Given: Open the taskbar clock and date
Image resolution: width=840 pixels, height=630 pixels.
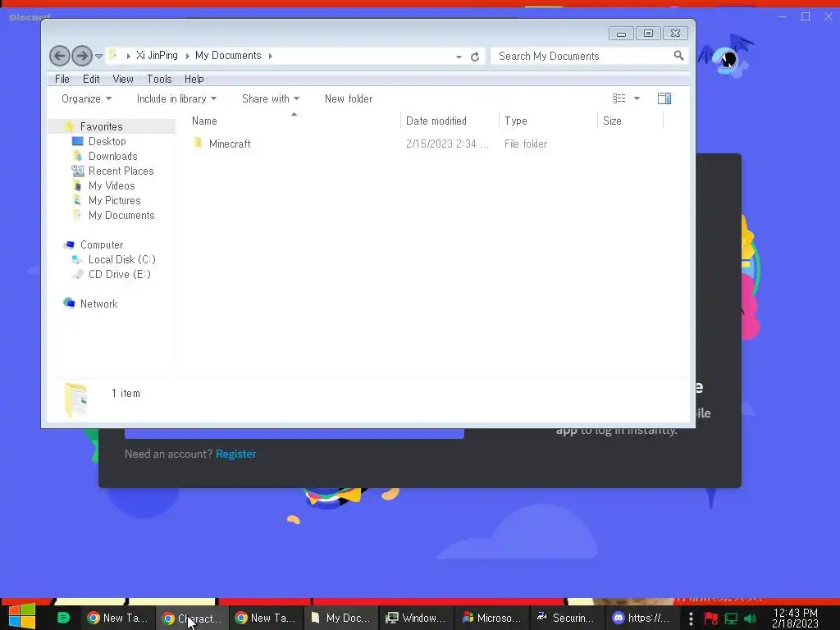Looking at the screenshot, I should click(795, 619).
